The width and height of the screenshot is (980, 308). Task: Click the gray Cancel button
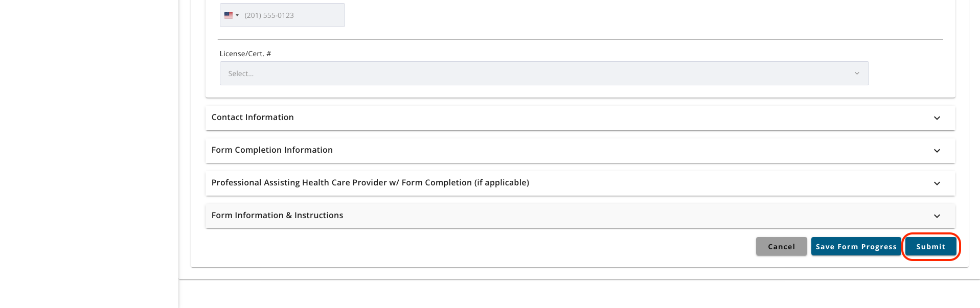coord(781,246)
